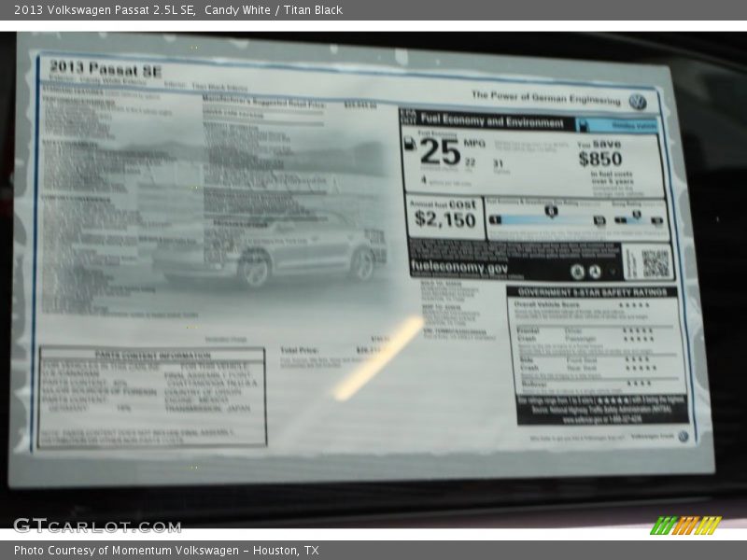This screenshot has width=747, height=560.
Task: Click the EPA seal icon on fuel label
Action: click(x=577, y=272)
